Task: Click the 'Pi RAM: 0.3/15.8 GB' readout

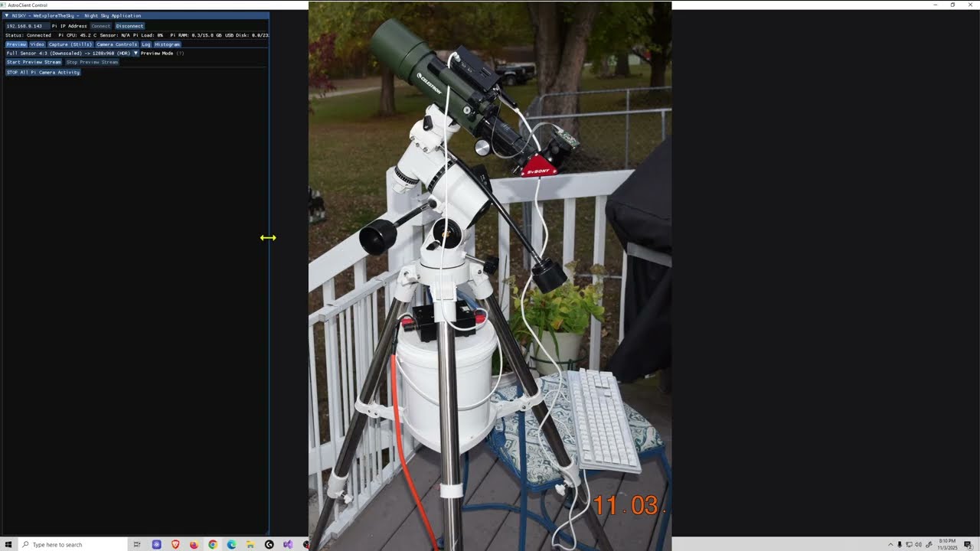Action: pos(196,35)
